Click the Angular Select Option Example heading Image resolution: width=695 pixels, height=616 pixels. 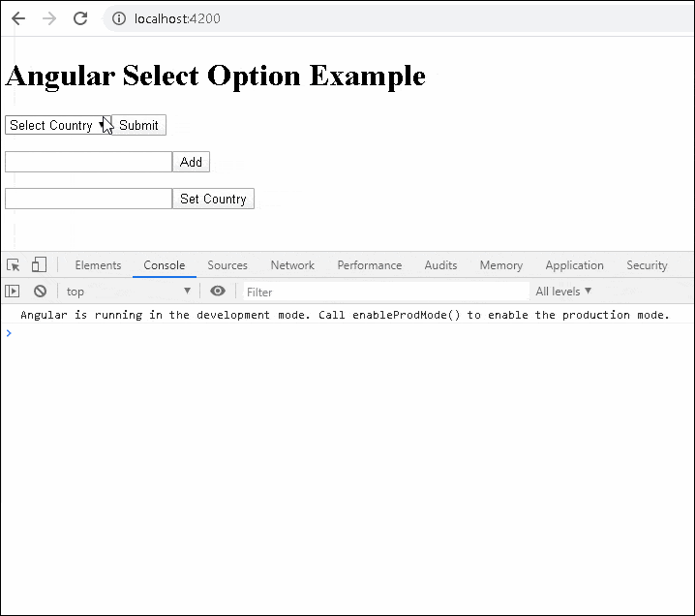(x=216, y=76)
